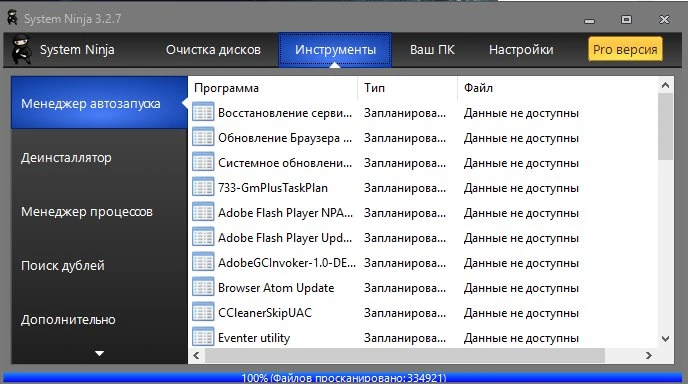Select the Adobe Flash Player Upd... name
Image resolution: width=688 pixels, height=384 pixels.
pos(285,238)
